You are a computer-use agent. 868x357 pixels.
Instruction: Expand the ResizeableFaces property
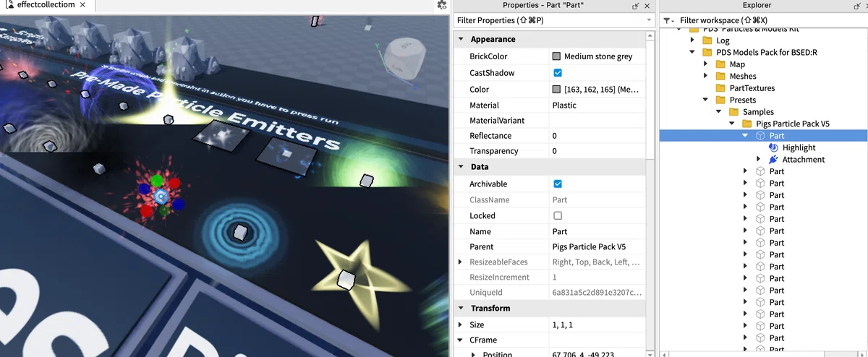tap(461, 262)
